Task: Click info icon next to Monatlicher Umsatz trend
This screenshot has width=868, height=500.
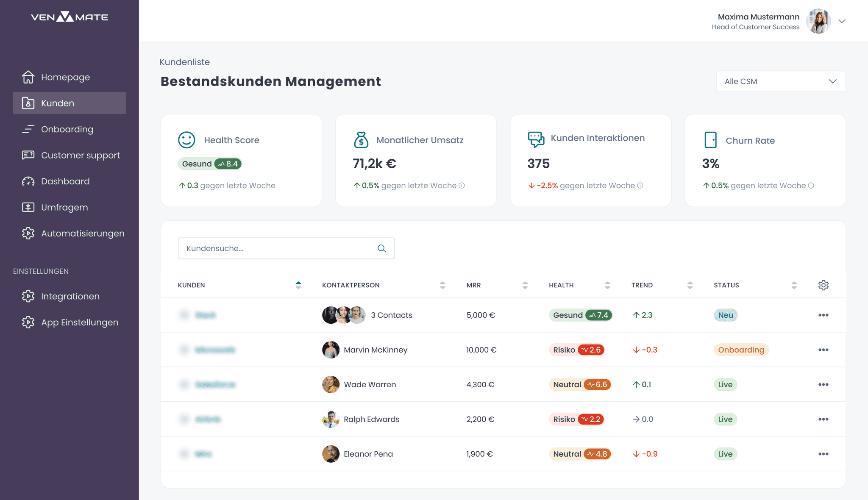Action: click(462, 186)
